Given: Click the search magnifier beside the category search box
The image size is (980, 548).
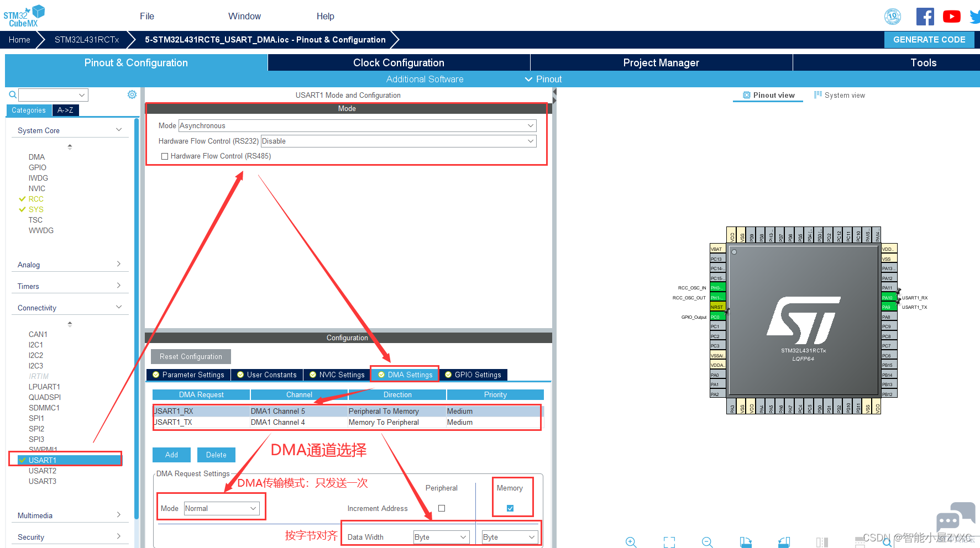Looking at the screenshot, I should click(x=13, y=95).
